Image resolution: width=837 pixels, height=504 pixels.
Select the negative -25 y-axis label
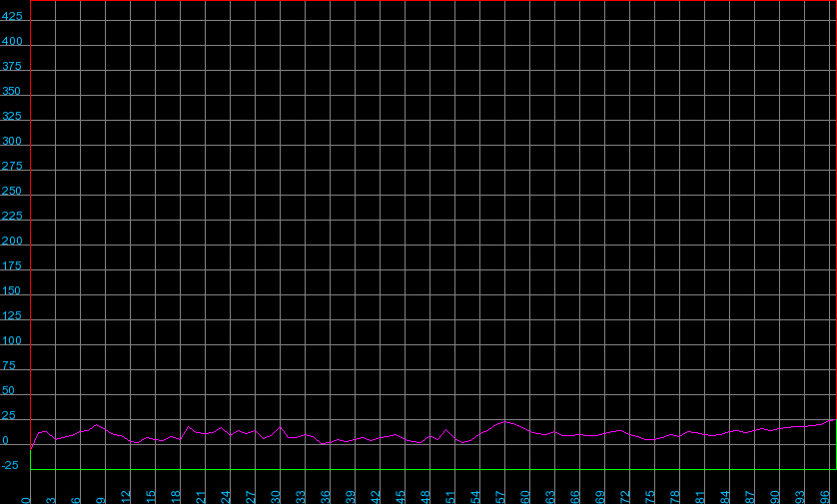pos(10,466)
